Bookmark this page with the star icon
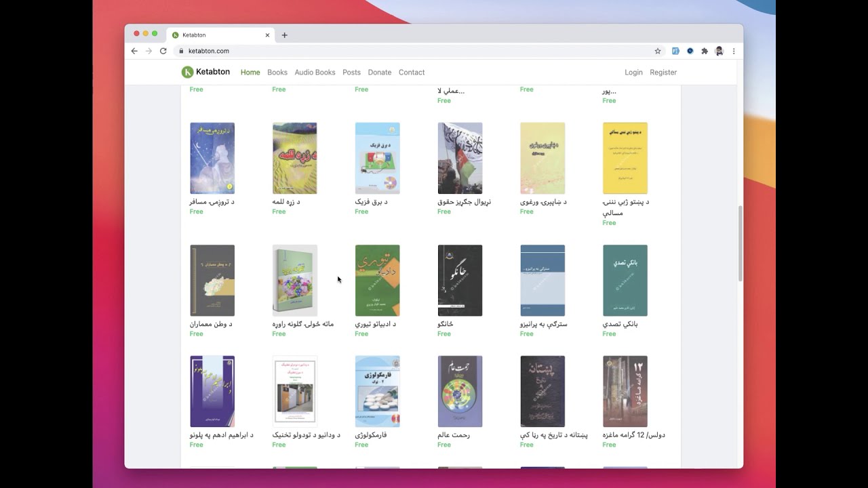Image resolution: width=868 pixels, height=488 pixels. (658, 51)
